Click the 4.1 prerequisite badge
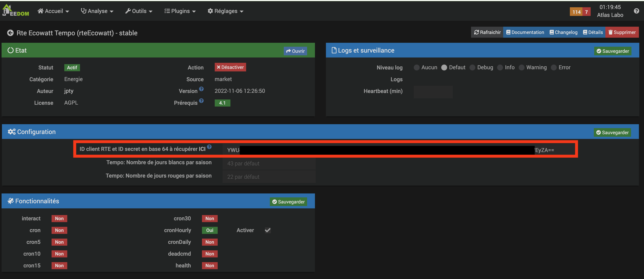644x279 pixels. pos(222,103)
